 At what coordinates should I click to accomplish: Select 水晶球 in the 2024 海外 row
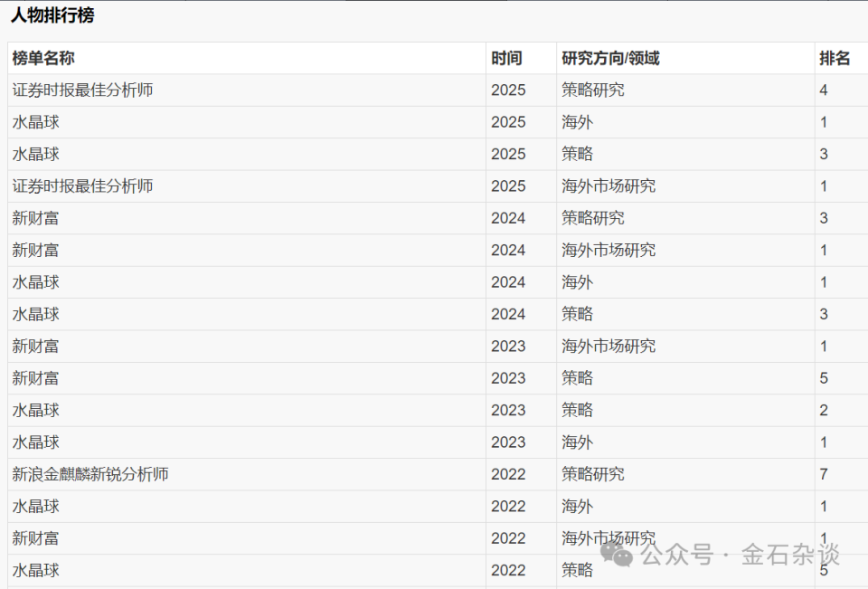tap(35, 282)
